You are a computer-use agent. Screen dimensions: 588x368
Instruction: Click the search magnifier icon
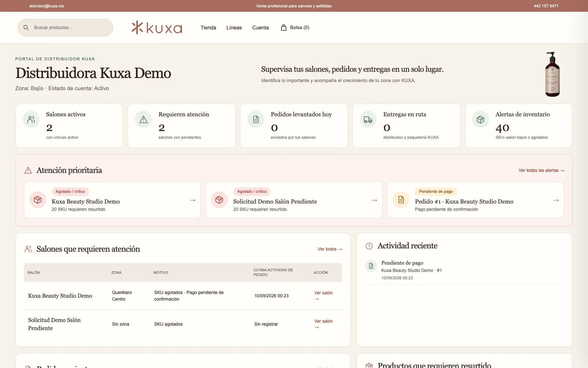26,28
